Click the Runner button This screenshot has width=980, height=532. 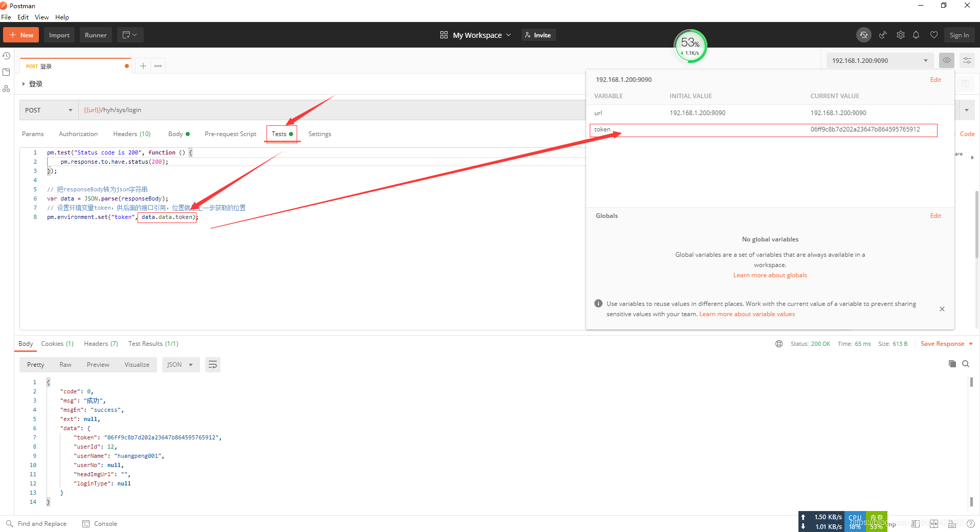pos(96,35)
